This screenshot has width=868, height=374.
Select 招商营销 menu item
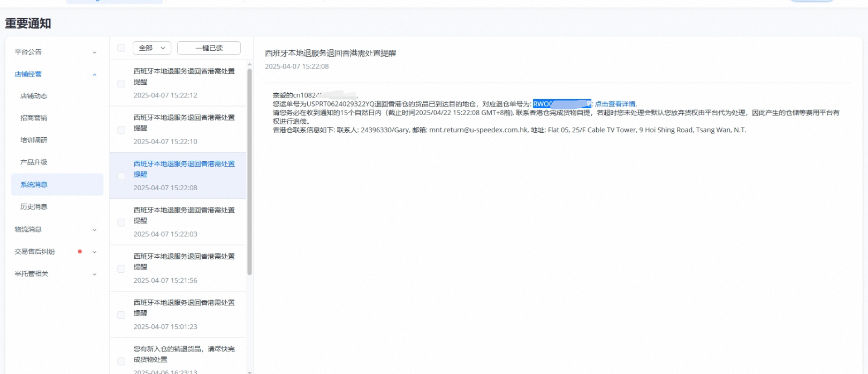[34, 118]
